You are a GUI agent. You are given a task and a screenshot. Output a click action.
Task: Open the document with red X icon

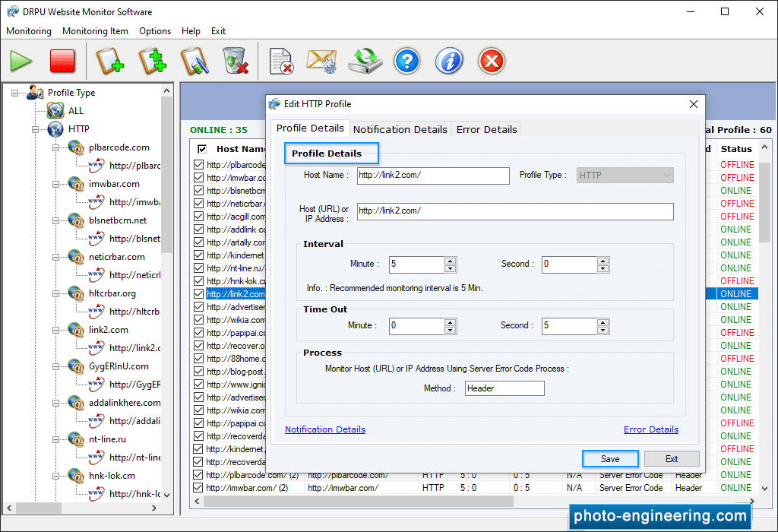pyautogui.click(x=281, y=61)
